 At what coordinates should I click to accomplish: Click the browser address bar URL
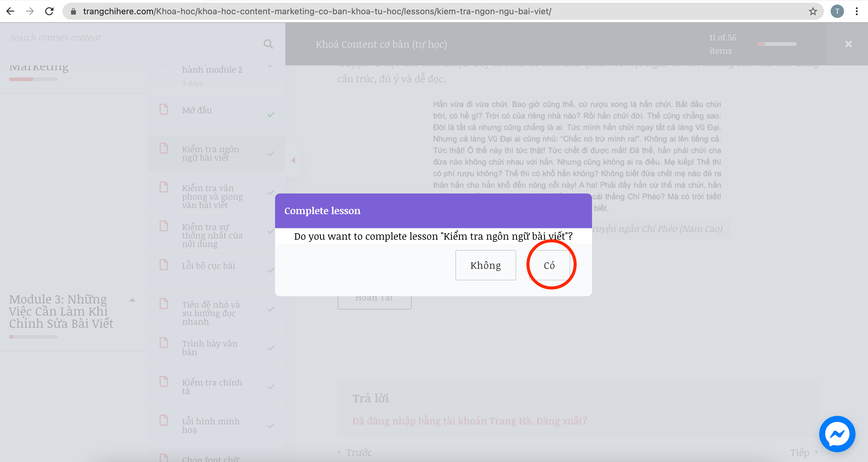point(317,12)
